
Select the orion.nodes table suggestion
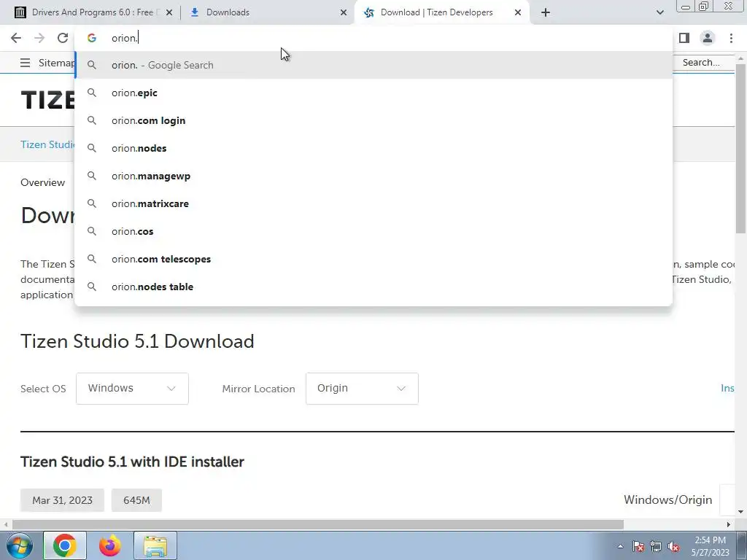(x=373, y=287)
